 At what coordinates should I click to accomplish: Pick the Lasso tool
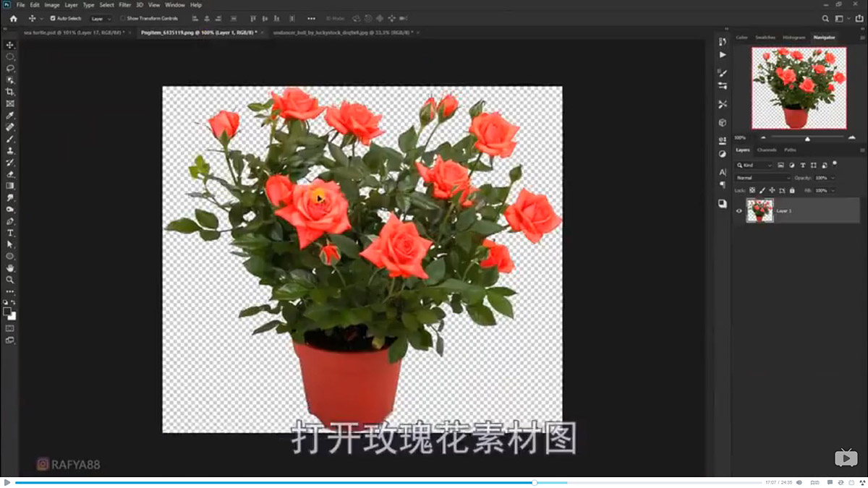tap(9, 68)
